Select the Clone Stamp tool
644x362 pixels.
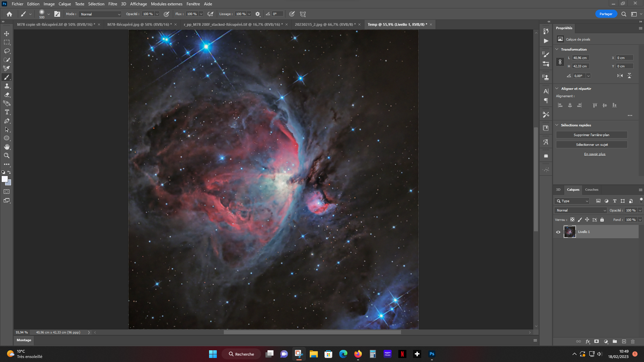7,86
